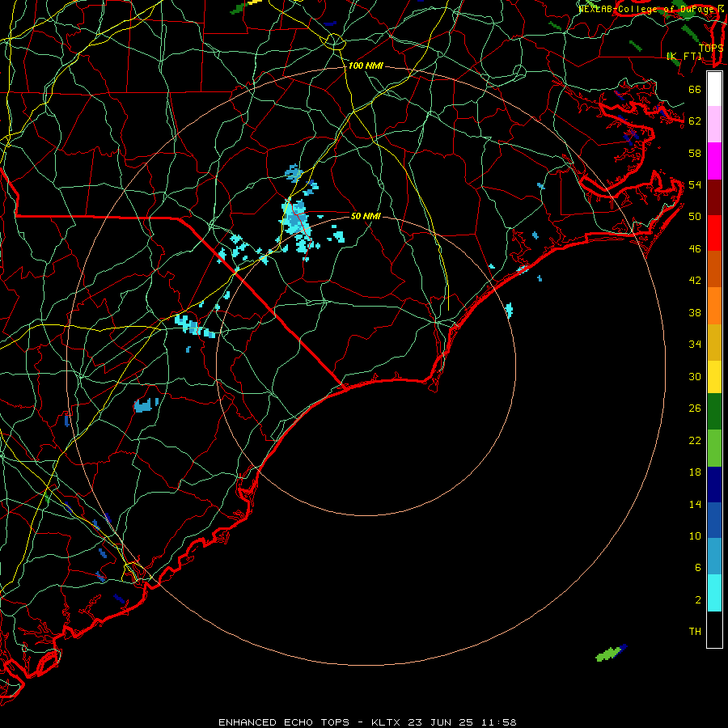Image resolution: width=728 pixels, height=728 pixels.
Task: Click the dark red (maroon) legend swatch
Action: [x=714, y=197]
